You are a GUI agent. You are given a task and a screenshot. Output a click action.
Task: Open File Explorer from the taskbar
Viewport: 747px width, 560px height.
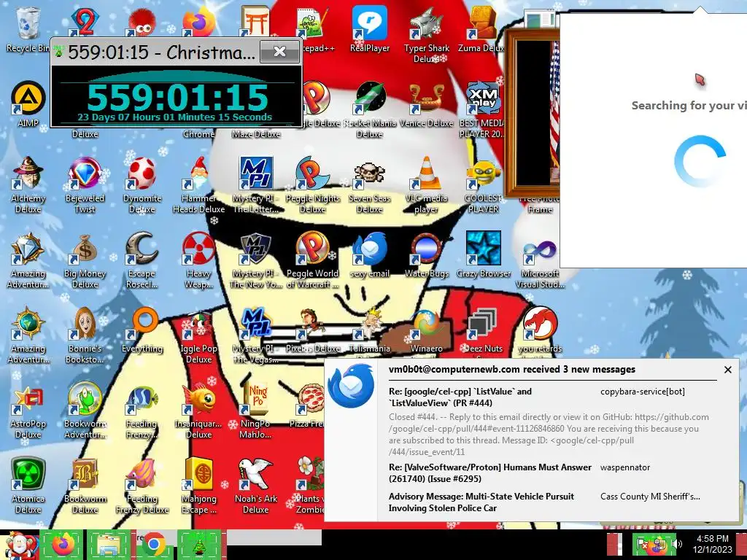pyautogui.click(x=108, y=544)
